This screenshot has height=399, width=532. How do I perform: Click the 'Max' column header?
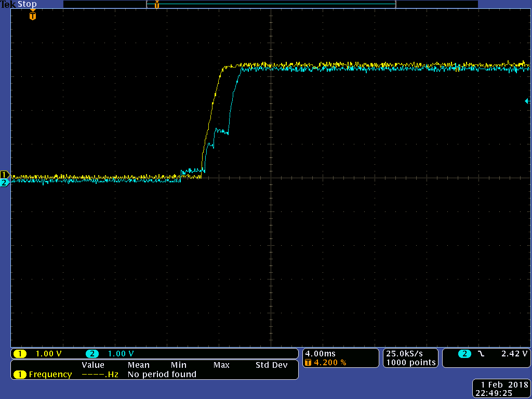221,365
